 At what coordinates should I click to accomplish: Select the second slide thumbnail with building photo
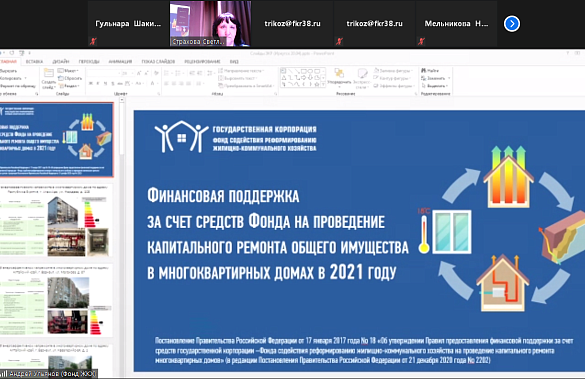[57, 221]
